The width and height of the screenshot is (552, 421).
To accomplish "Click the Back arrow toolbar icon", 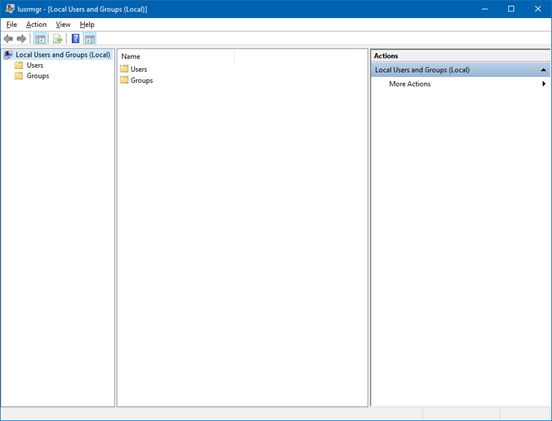I will click(8, 39).
